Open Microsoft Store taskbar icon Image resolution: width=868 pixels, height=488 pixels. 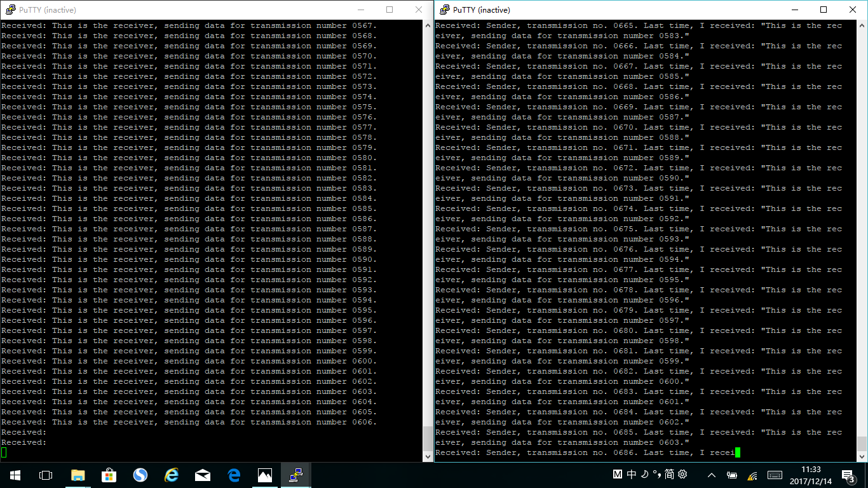coord(109,475)
